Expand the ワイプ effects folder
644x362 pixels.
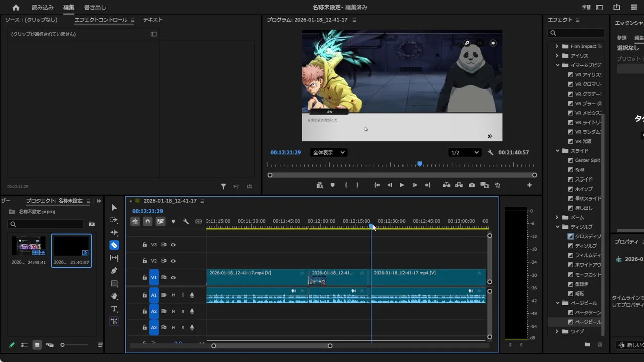[557, 331]
